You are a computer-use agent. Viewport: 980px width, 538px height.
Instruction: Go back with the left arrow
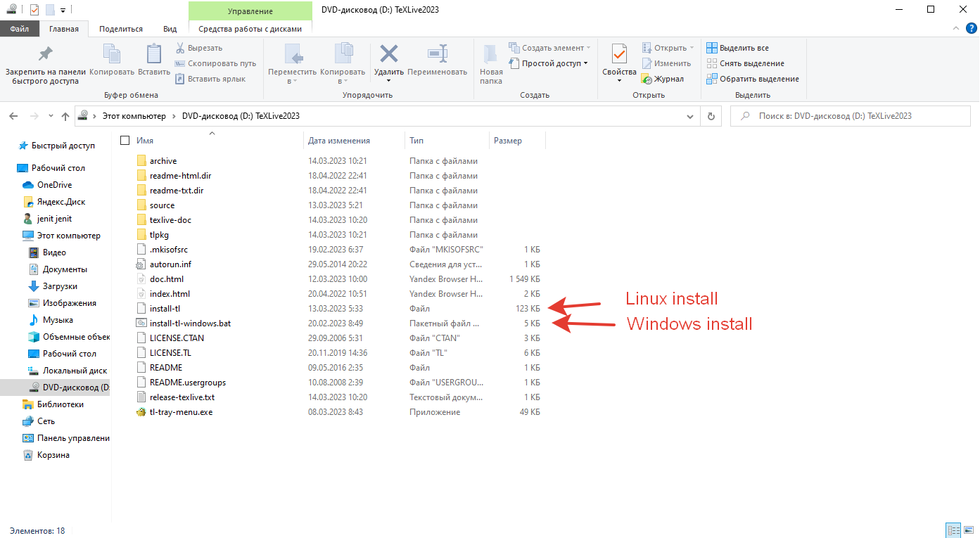click(x=14, y=116)
